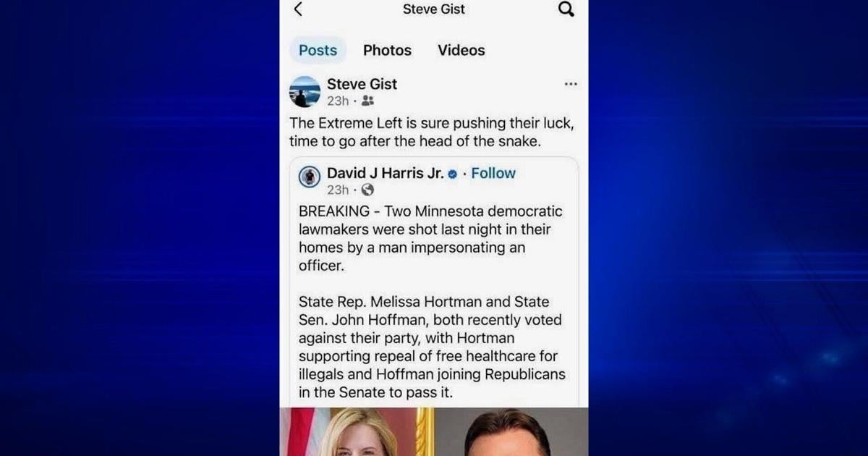Open the dark-haired man's photo
Image resolution: width=868 pixels, height=456 pixels.
pyautogui.click(x=512, y=431)
